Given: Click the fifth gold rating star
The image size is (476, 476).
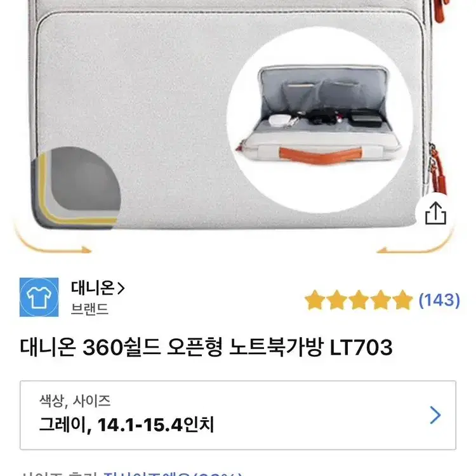Looking at the screenshot, I should pos(402,300).
